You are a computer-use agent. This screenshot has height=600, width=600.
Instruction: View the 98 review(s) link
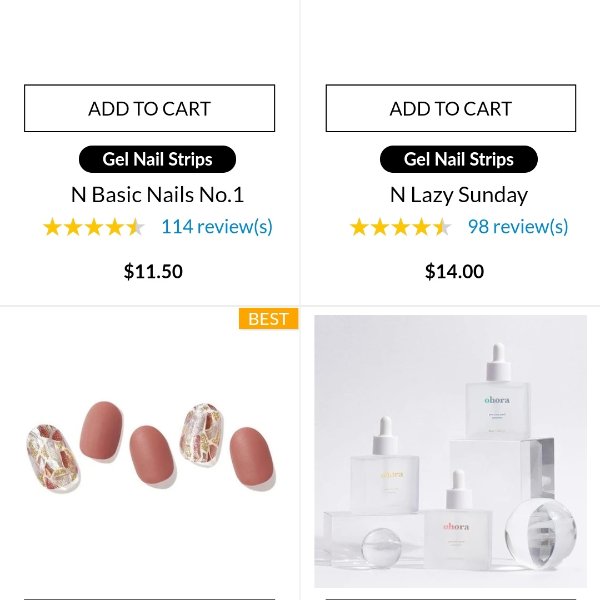click(x=518, y=227)
